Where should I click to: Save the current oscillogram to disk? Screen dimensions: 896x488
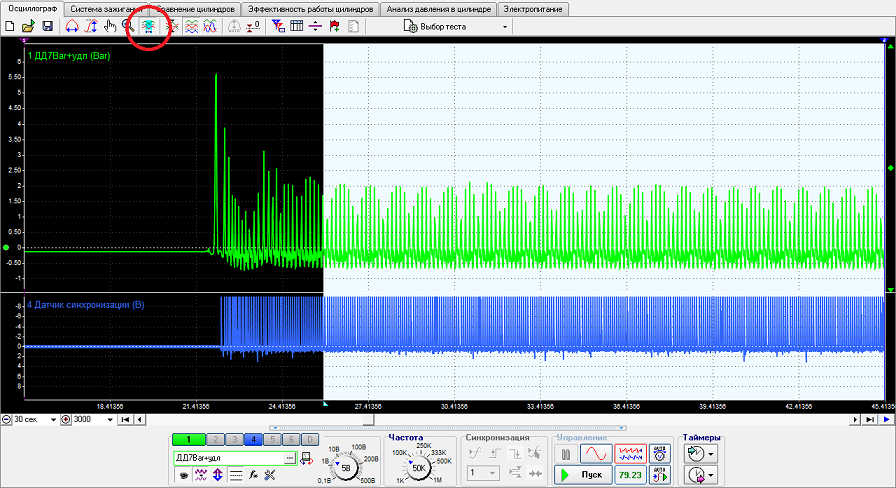[x=47, y=26]
